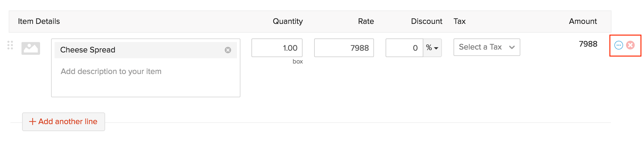This screenshot has width=644, height=141.
Task: Click the Add another line button
Action: pos(64,121)
